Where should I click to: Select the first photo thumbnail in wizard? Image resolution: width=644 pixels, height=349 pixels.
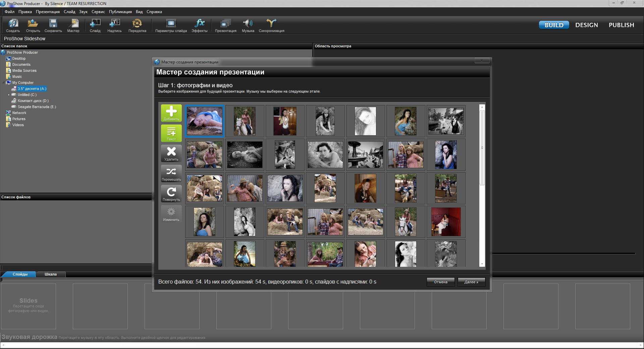pos(204,121)
